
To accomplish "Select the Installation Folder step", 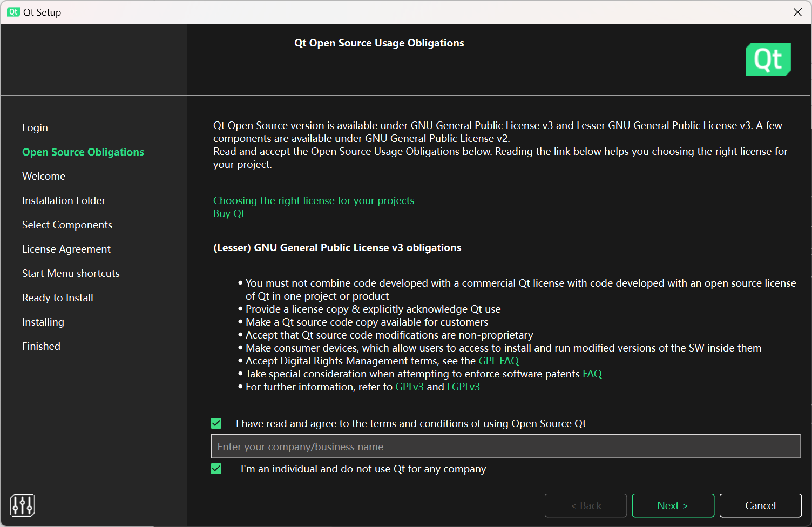I will 64,200.
